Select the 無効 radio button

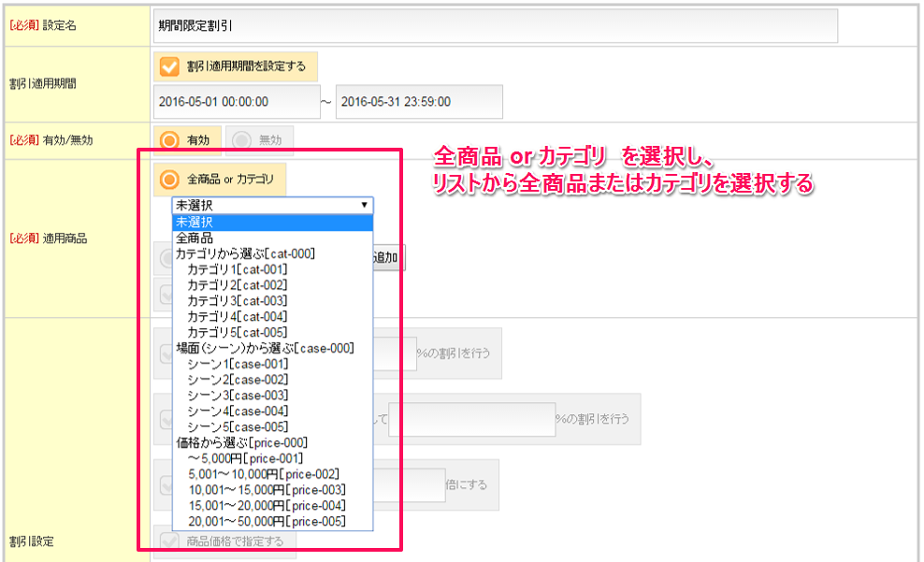point(242,139)
